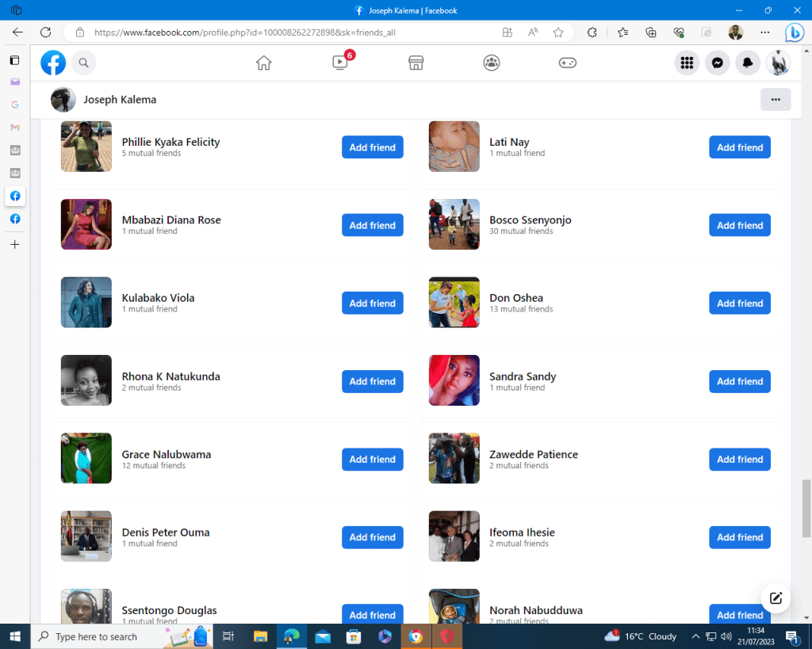Click the new message compose icon

[776, 598]
